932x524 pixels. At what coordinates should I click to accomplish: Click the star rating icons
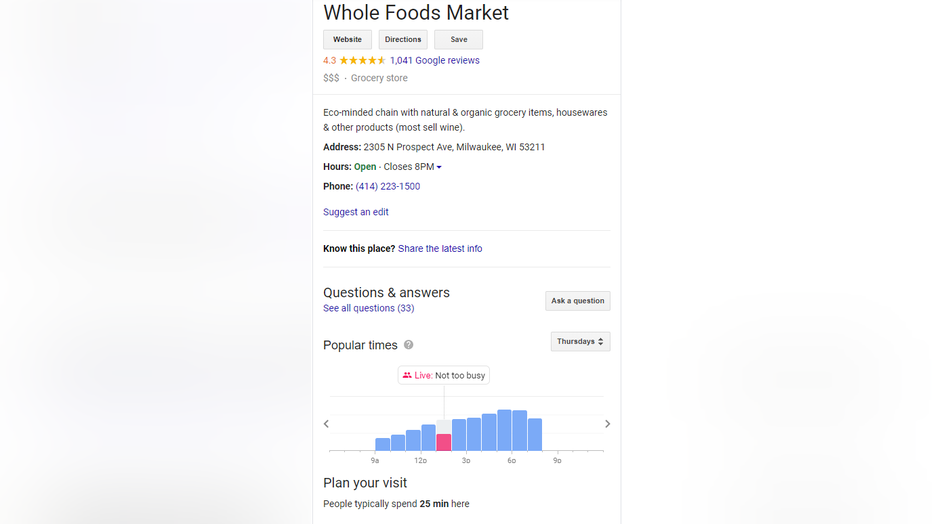(x=363, y=61)
